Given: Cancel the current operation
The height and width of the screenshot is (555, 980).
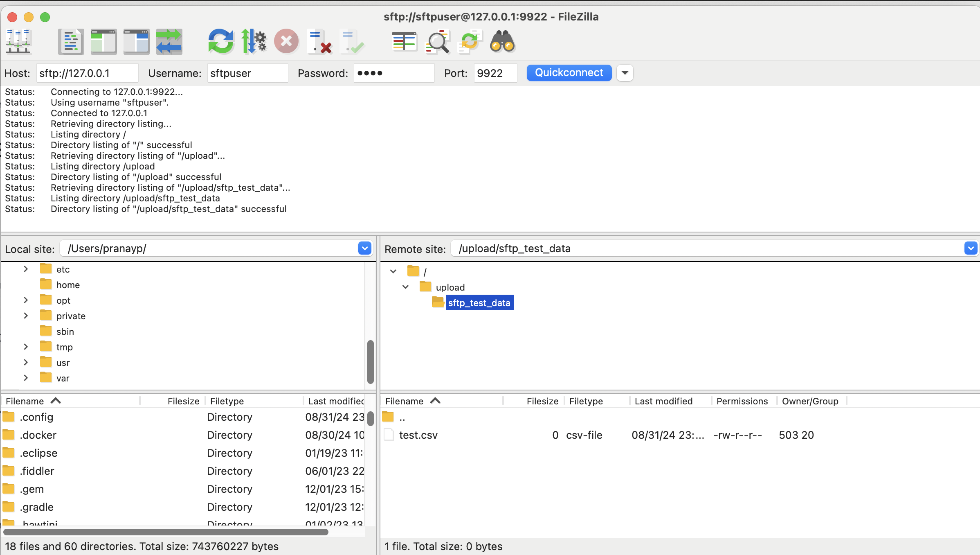Looking at the screenshot, I should [x=286, y=42].
